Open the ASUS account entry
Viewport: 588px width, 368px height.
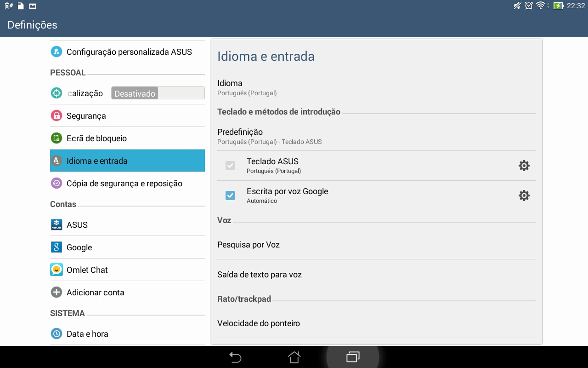(127, 224)
